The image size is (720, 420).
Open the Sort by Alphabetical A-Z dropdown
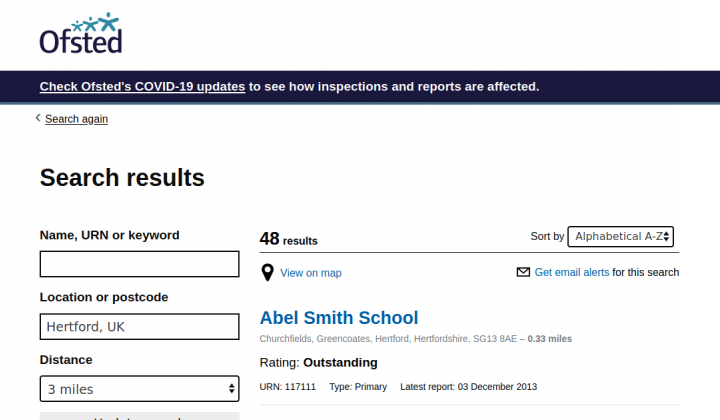point(620,236)
